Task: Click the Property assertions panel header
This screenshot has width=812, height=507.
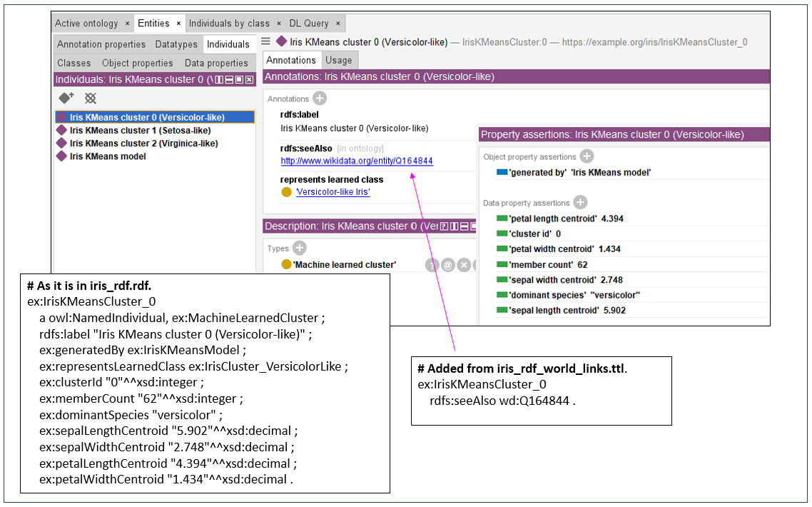Action: (624, 134)
